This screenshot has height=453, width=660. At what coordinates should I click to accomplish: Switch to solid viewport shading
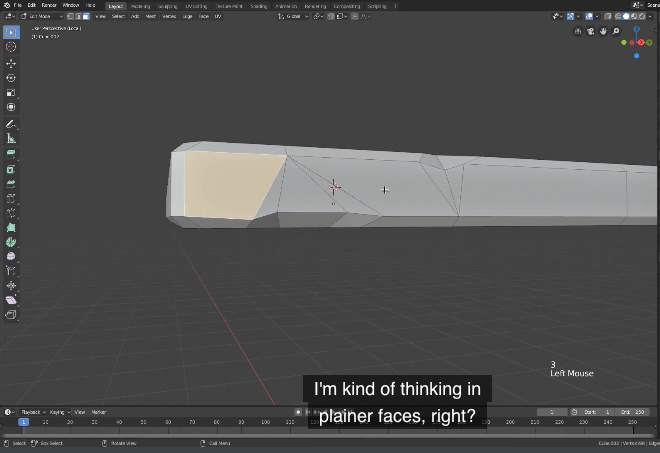click(626, 16)
